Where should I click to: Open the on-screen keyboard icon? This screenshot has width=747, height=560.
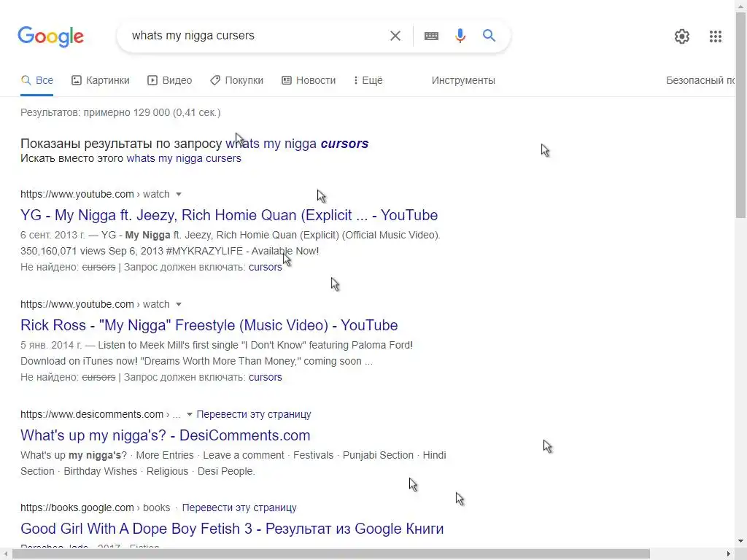click(431, 36)
